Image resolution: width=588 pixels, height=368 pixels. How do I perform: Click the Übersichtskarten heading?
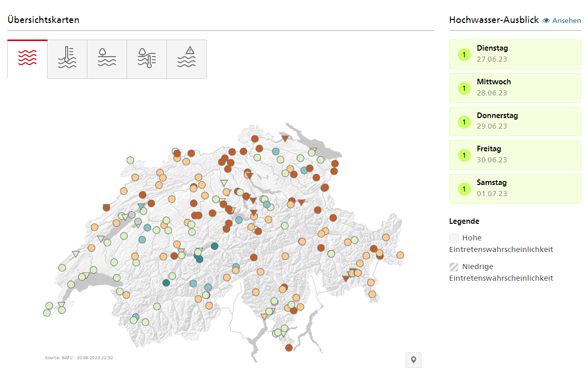(44, 20)
